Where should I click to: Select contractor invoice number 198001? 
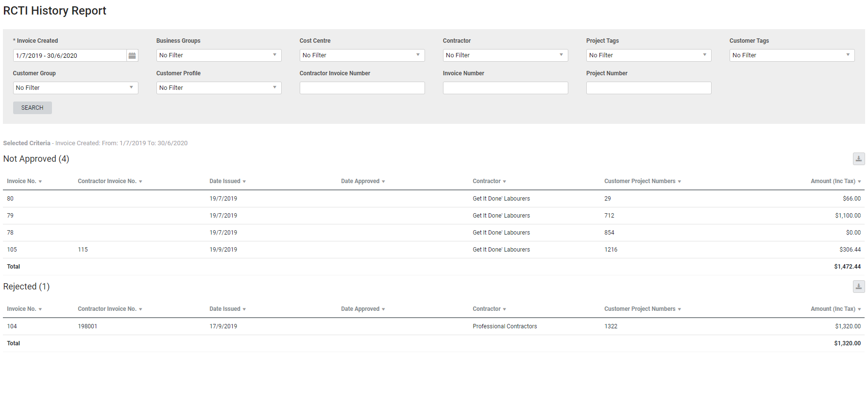pos(87,326)
